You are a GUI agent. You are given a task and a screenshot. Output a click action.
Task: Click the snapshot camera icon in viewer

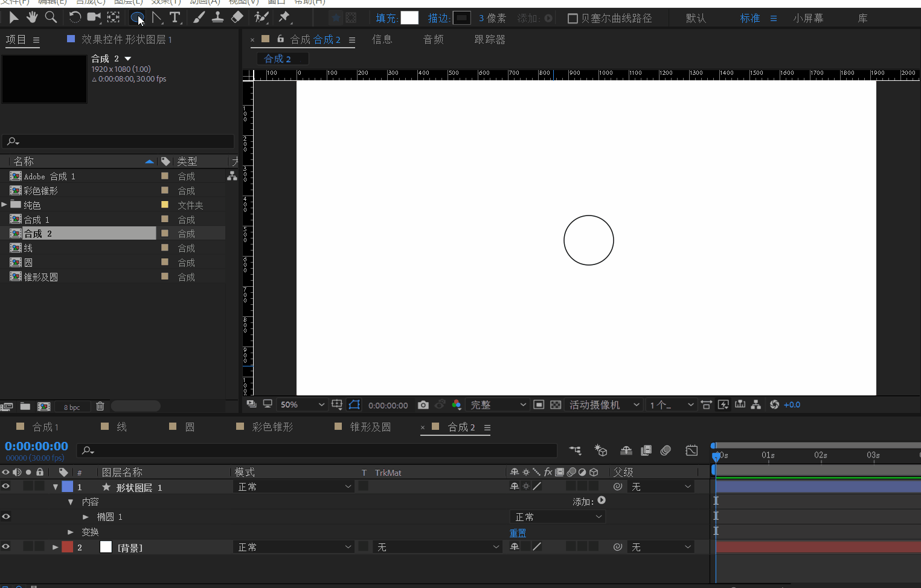click(423, 405)
